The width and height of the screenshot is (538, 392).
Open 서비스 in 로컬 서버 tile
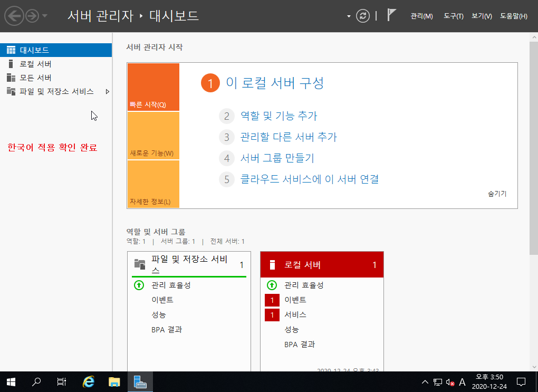click(x=295, y=315)
